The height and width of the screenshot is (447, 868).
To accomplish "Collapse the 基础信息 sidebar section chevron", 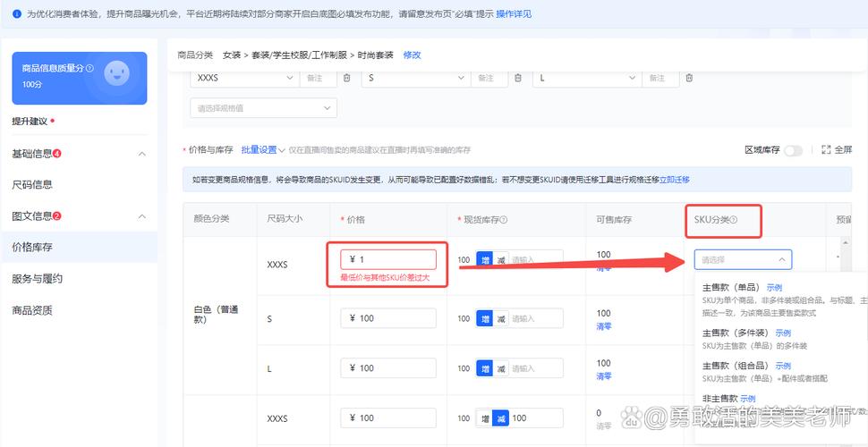I will 141,154.
